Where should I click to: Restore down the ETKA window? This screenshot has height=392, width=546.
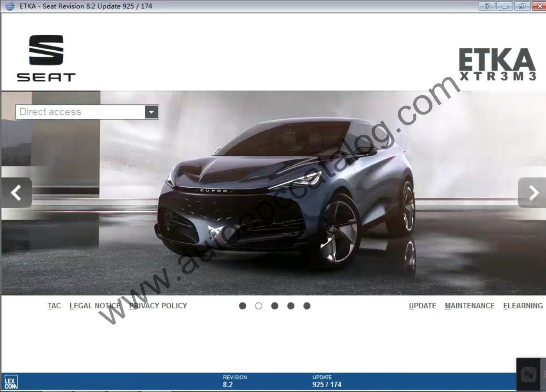(522, 6)
